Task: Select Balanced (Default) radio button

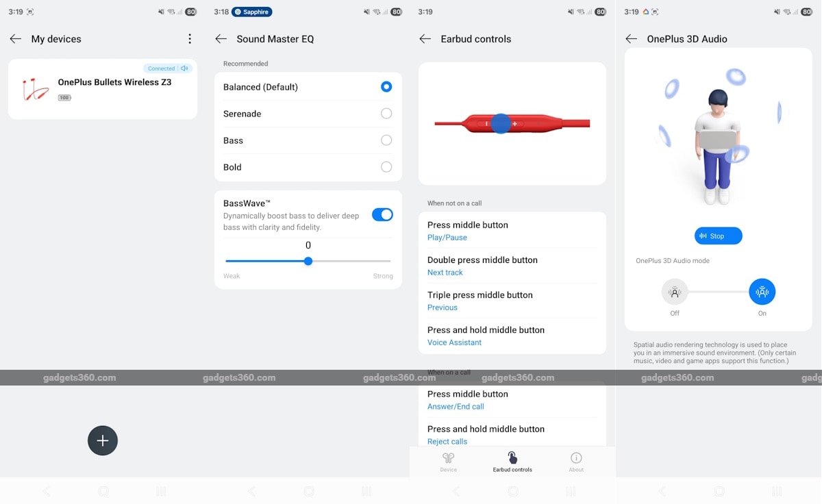Action: tap(386, 87)
